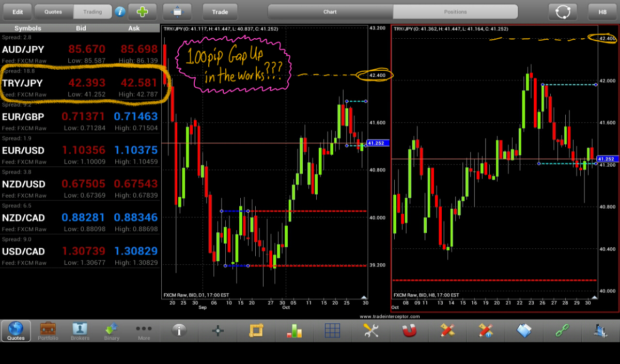620x364 pixels.
Task: Click USD/CAD ask price 1.30829
Action: [x=135, y=251]
